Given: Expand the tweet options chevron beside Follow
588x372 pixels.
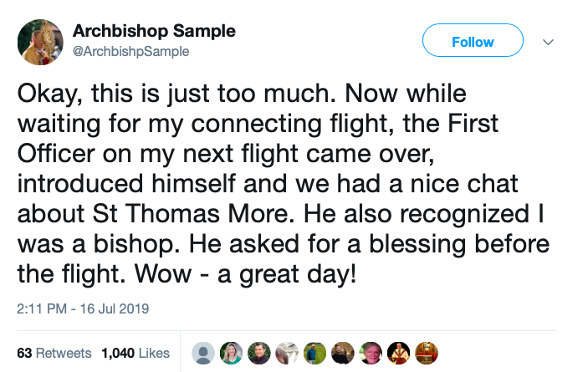Looking at the screenshot, I should coord(548,42).
